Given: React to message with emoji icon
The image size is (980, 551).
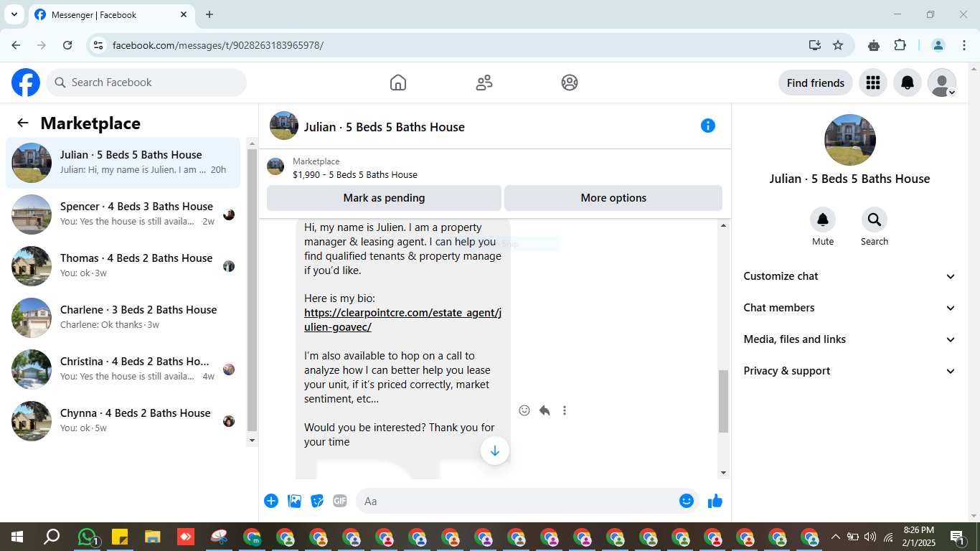Looking at the screenshot, I should pos(524,410).
